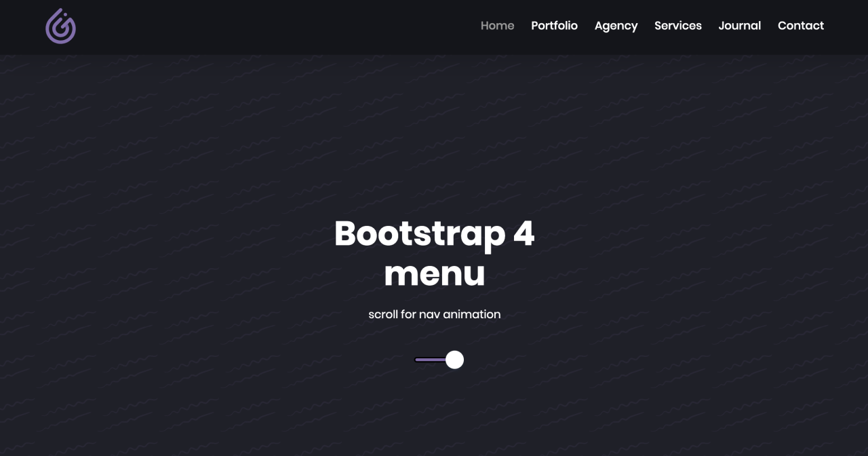Open the Agency menu item

[616, 26]
